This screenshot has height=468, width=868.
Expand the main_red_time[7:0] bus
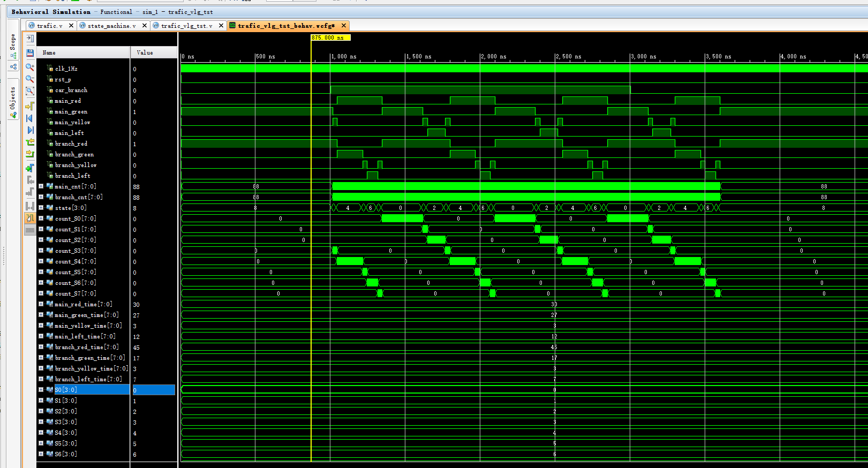41,304
